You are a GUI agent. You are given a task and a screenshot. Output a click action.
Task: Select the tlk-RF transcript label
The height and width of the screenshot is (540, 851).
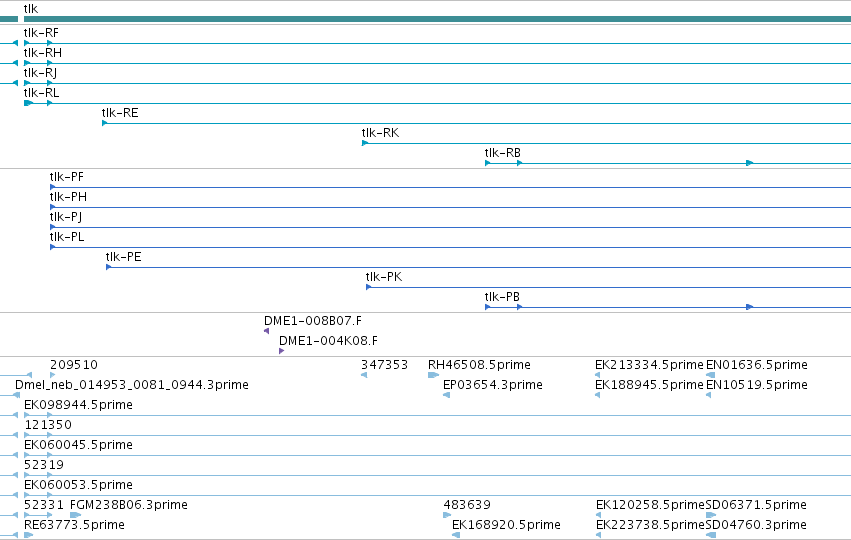pos(41,33)
